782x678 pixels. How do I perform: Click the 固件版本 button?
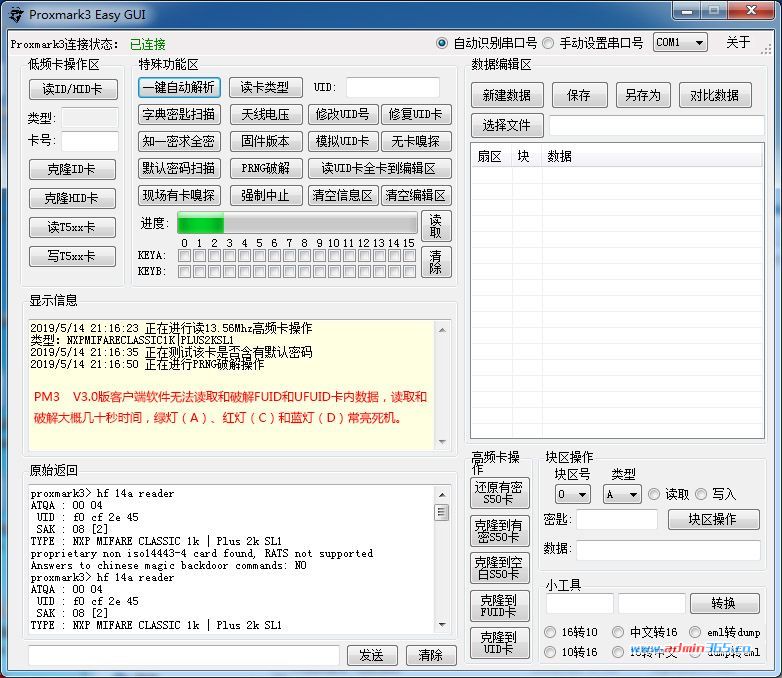(x=266, y=141)
